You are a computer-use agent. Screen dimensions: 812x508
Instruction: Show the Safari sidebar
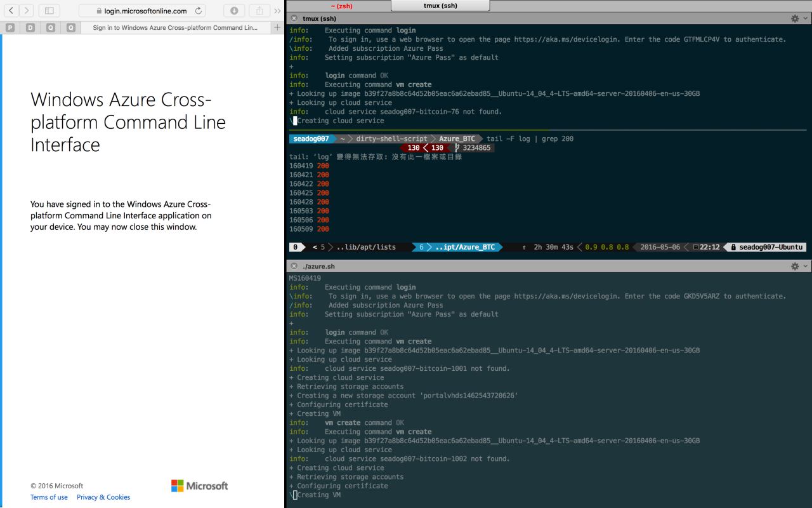(x=48, y=11)
